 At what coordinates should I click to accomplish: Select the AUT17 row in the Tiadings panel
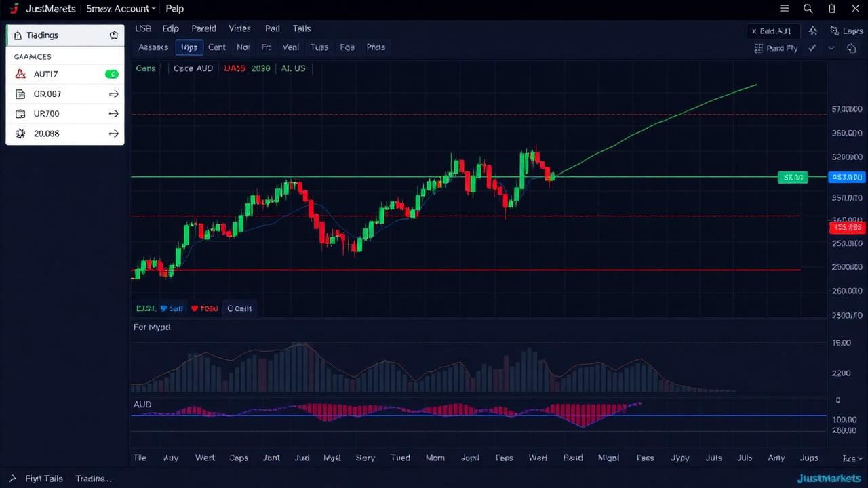(65, 75)
